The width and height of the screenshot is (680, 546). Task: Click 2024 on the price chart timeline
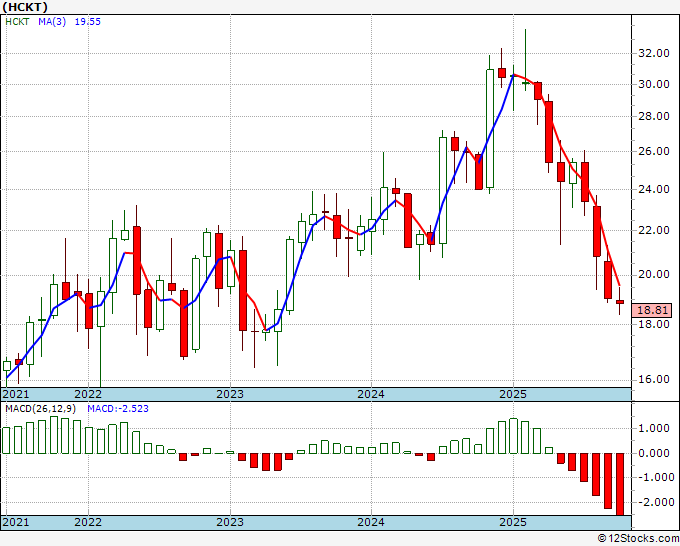(371, 394)
